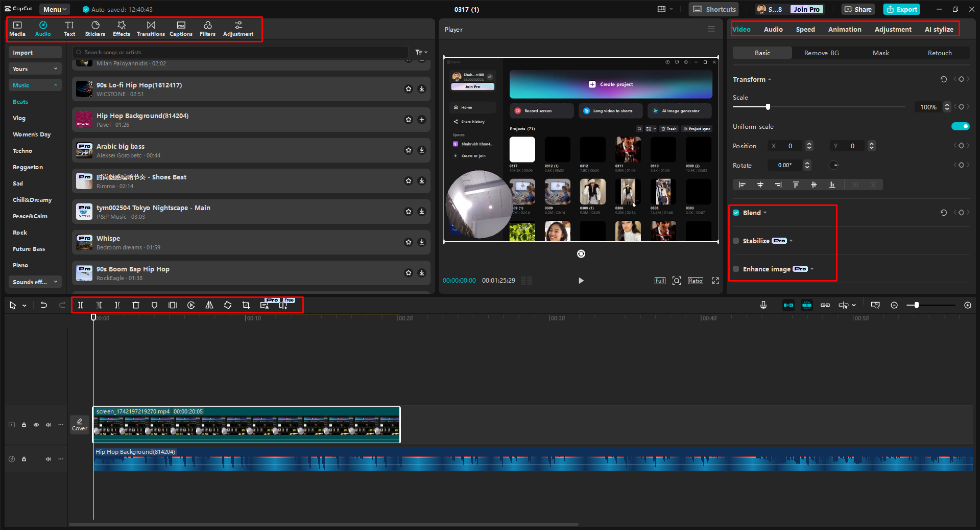Download the Whispe track
980x530 pixels.
click(422, 242)
